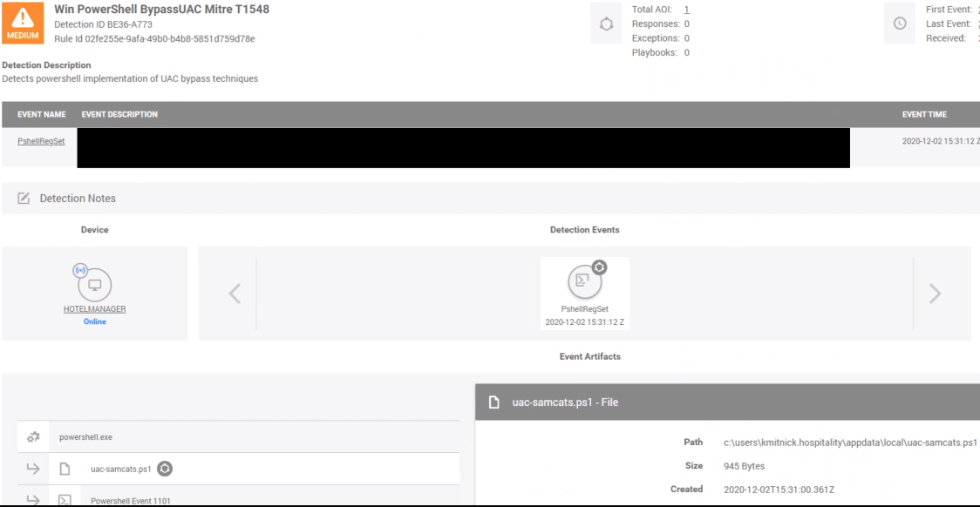
Task: Click the gears icon next to powershell.exe
Action: click(33, 437)
